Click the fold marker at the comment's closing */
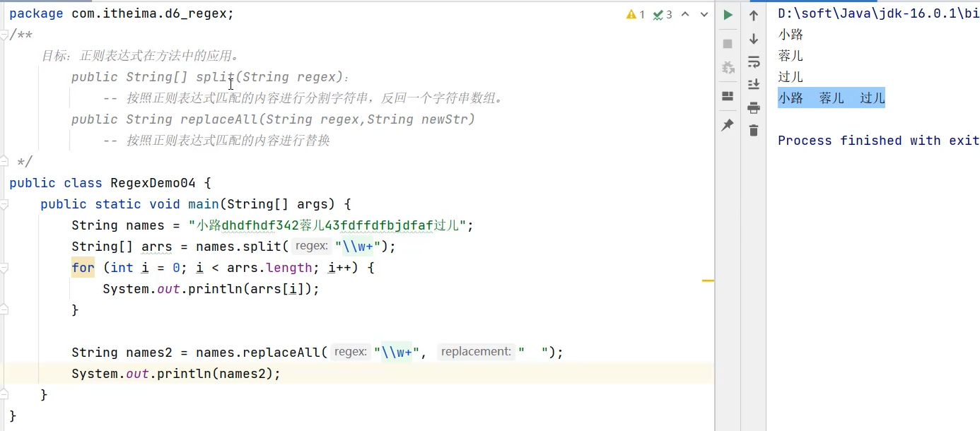Viewport: 980px width, 431px height. coord(5,162)
